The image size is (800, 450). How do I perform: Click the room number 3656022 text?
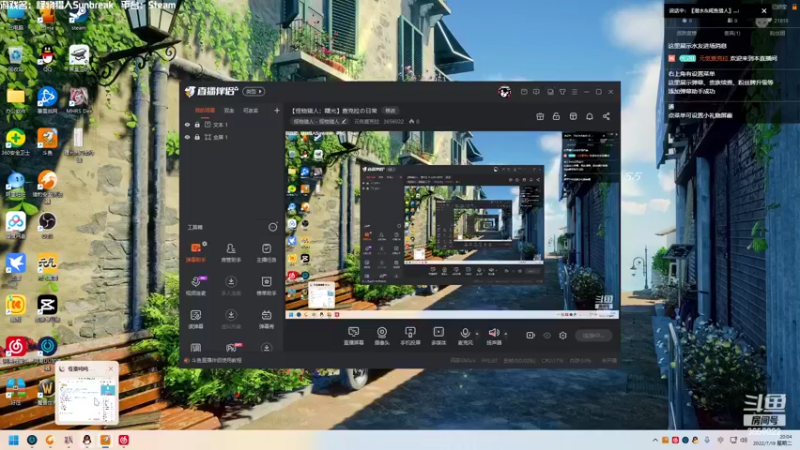pyautogui.click(x=393, y=121)
